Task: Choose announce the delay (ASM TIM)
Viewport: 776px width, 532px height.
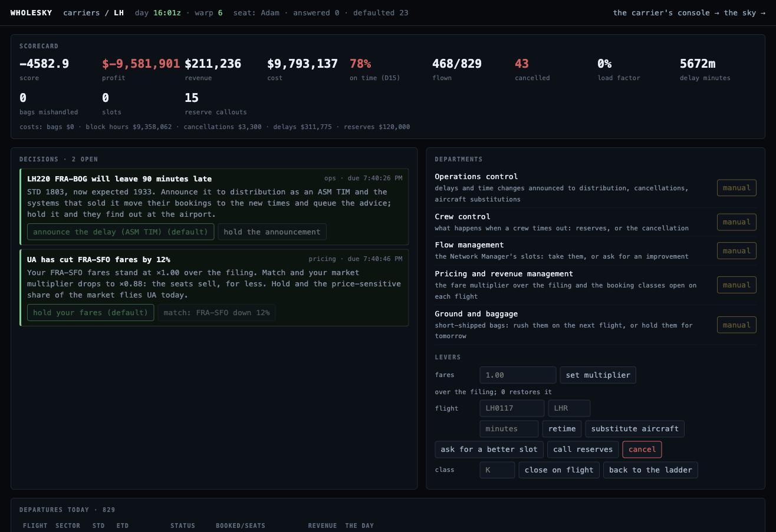Action: click(x=121, y=232)
